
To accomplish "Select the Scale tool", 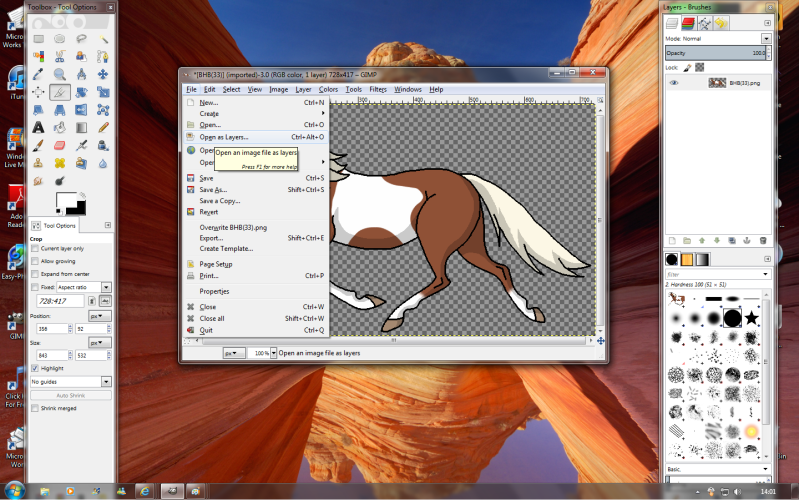I will 103,92.
